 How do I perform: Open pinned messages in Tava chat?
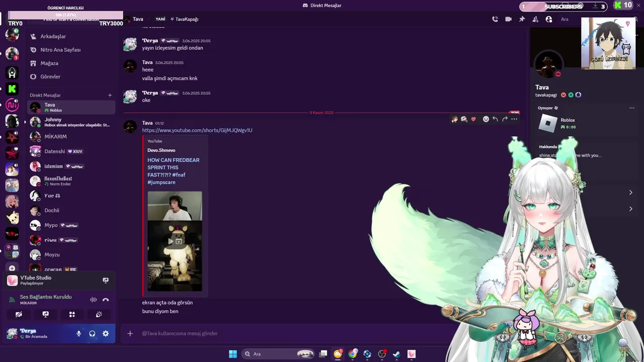tap(522, 19)
